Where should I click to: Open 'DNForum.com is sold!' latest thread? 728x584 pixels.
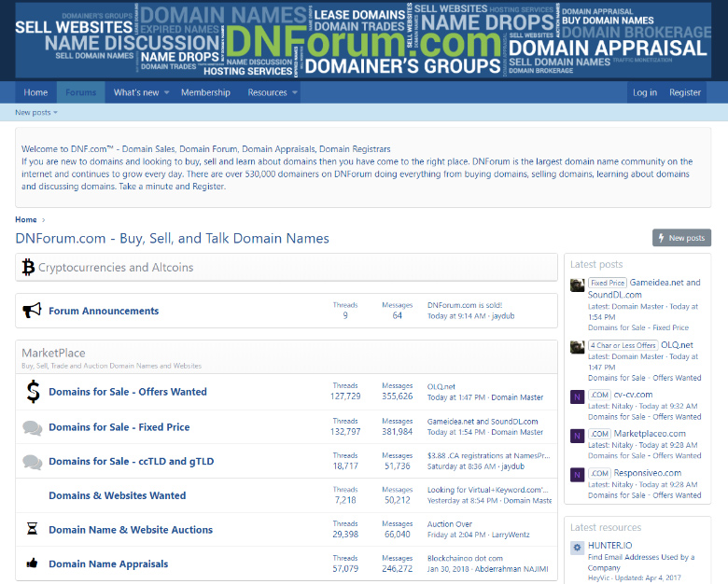[x=465, y=305]
